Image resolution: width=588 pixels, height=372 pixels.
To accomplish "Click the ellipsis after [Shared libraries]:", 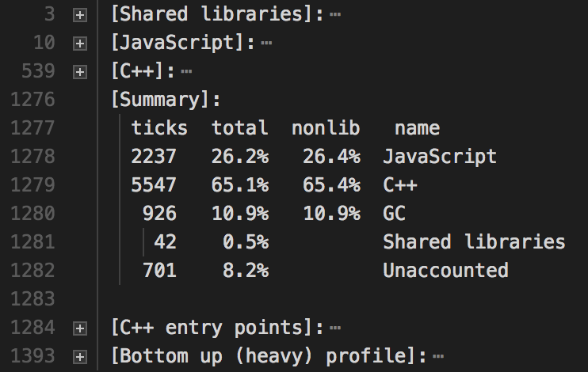I will (335, 14).
